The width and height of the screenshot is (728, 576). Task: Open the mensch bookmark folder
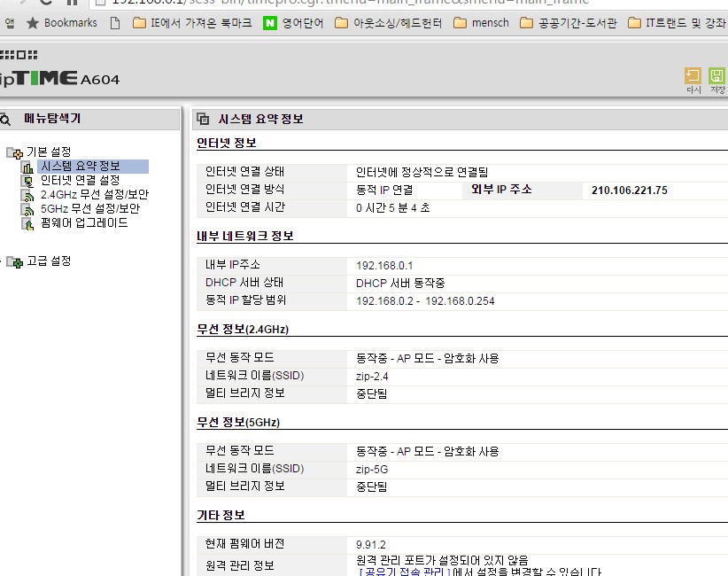pos(481,23)
